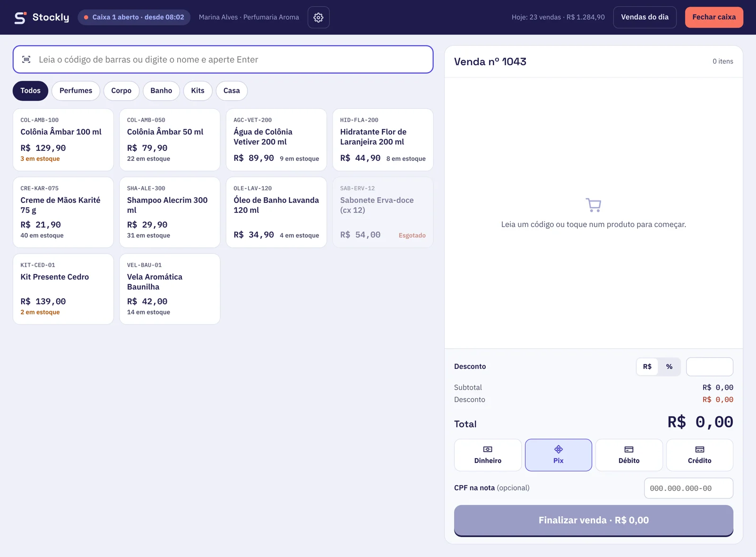Select Dinheiro payment method
This screenshot has height=557, width=756.
click(x=488, y=455)
